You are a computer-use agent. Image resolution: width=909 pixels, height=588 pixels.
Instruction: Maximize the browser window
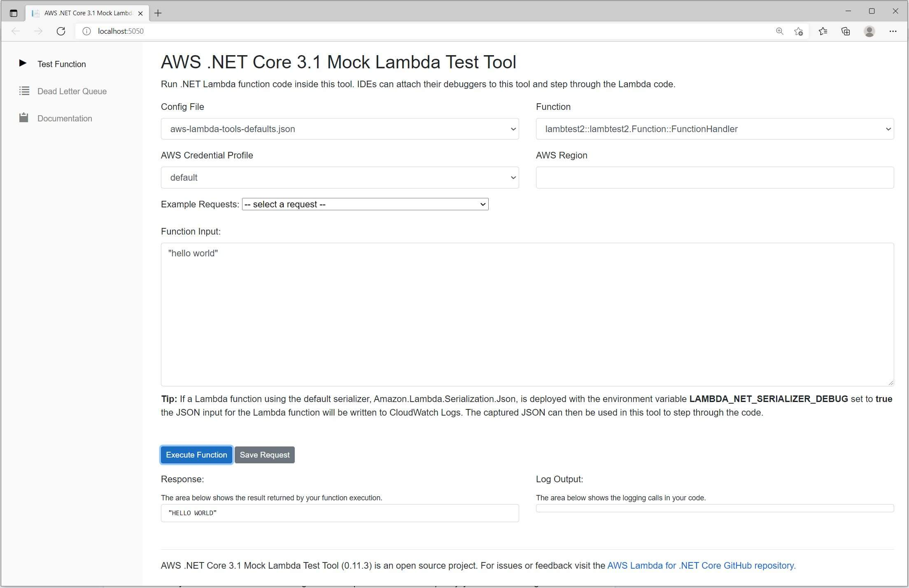pos(872,11)
